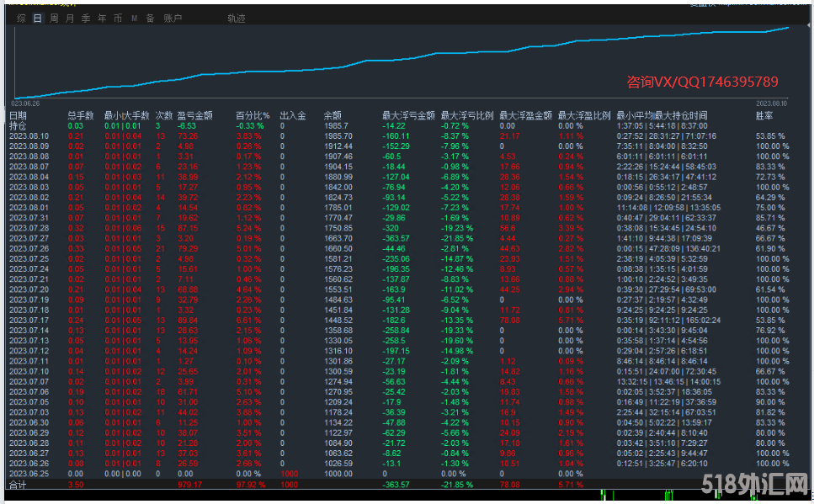Switch to the 账户 account tab

[171, 18]
